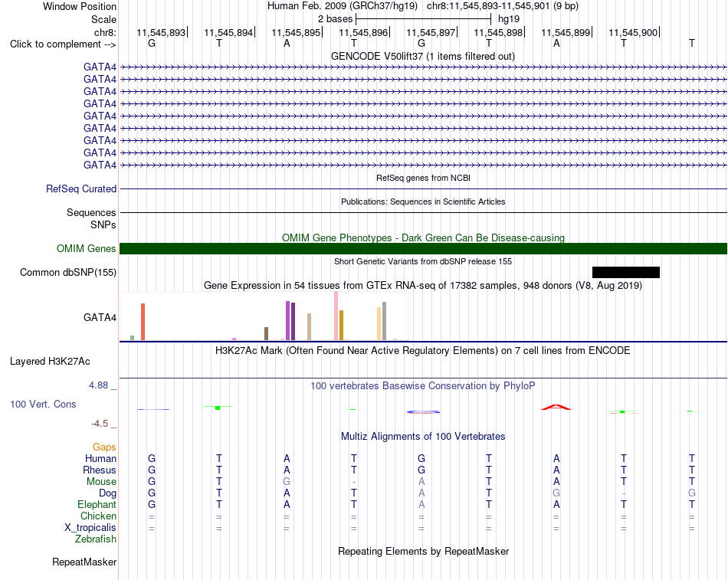Select the Human alignment row label
This screenshot has height=580, width=728.
100,458
